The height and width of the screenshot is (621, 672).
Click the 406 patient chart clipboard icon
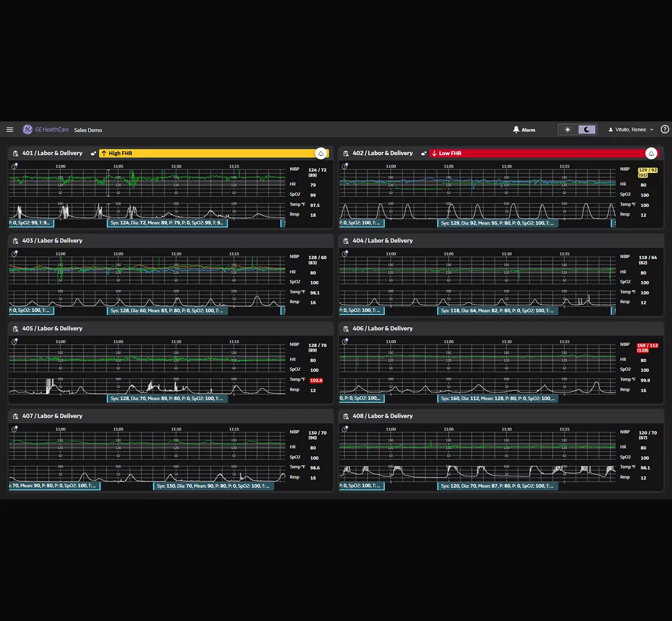point(346,329)
